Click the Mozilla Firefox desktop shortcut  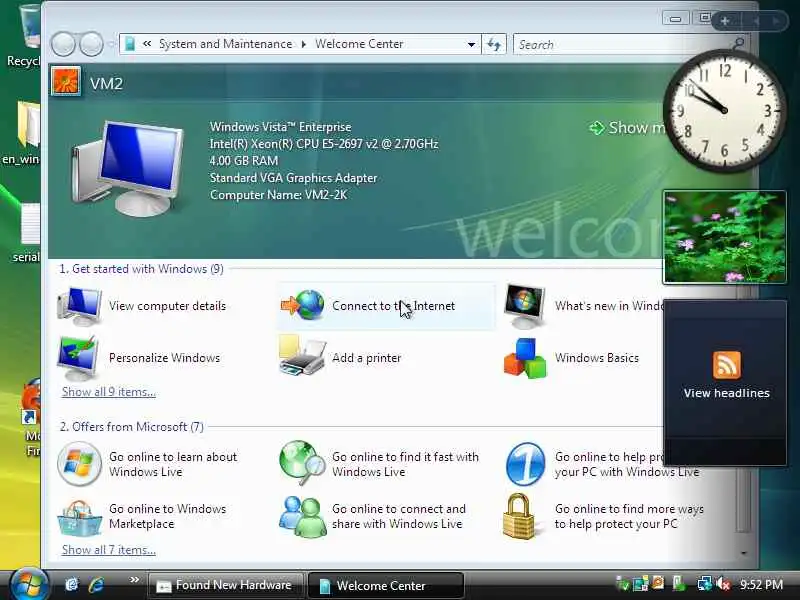[x=31, y=416]
